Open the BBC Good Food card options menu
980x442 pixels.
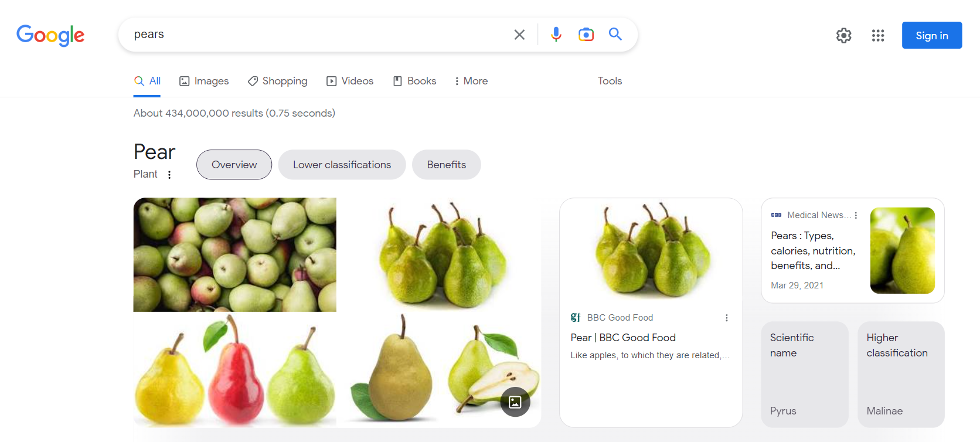click(x=726, y=317)
